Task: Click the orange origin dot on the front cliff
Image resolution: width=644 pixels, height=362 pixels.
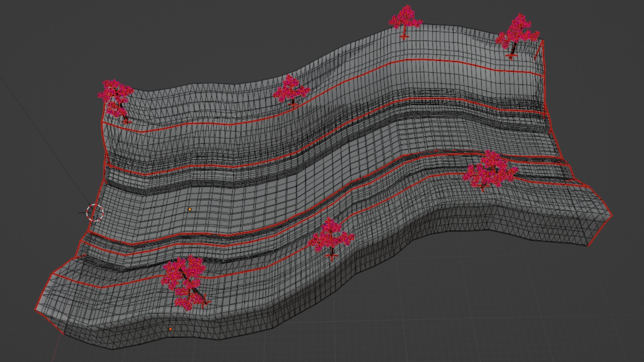Action: click(x=170, y=329)
